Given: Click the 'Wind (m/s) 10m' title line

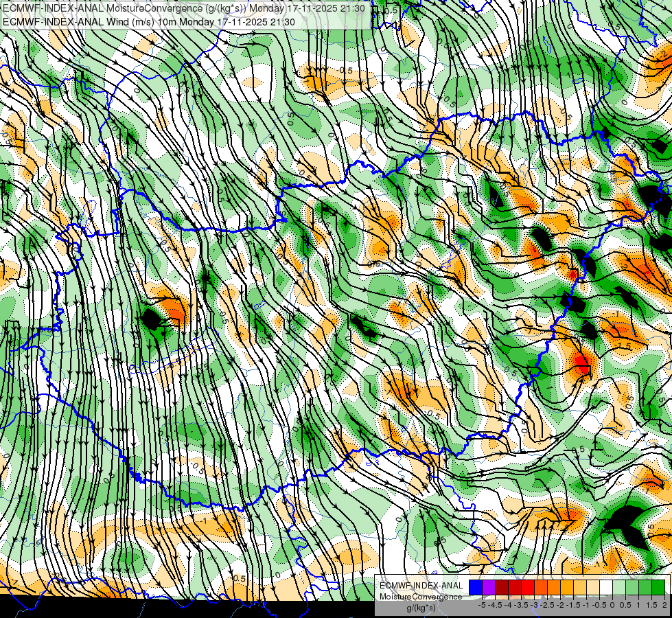Looking at the screenshot, I should [149, 21].
